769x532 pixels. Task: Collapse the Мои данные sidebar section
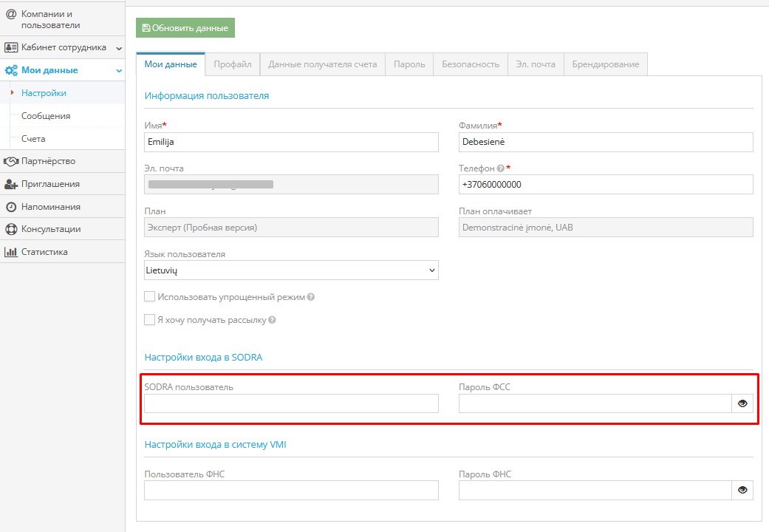(x=119, y=71)
